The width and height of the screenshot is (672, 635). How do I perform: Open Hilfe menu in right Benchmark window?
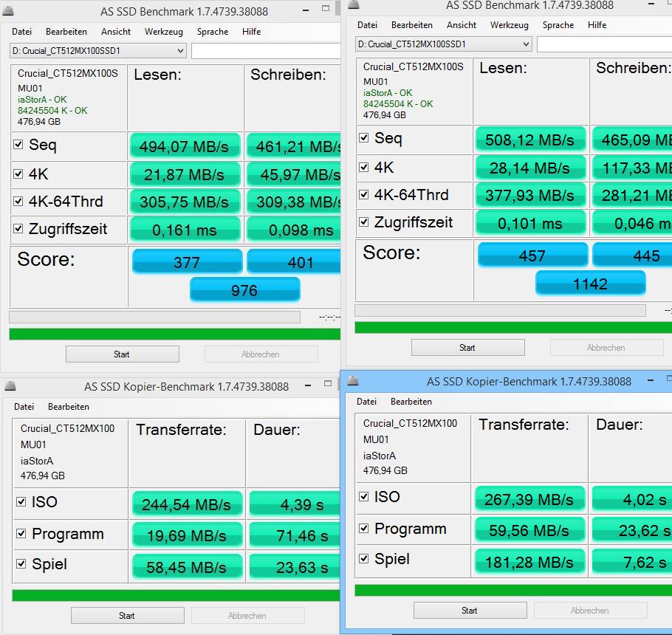(597, 25)
